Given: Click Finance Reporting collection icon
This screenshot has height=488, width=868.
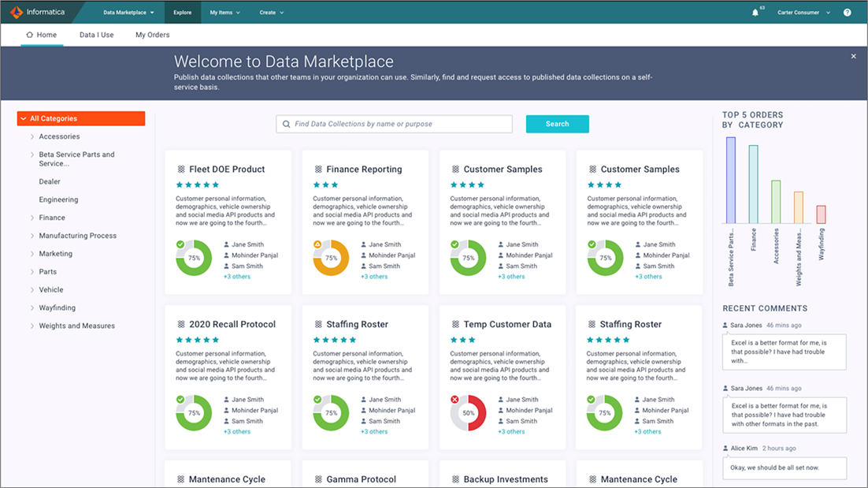Looking at the screenshot, I should (x=318, y=169).
